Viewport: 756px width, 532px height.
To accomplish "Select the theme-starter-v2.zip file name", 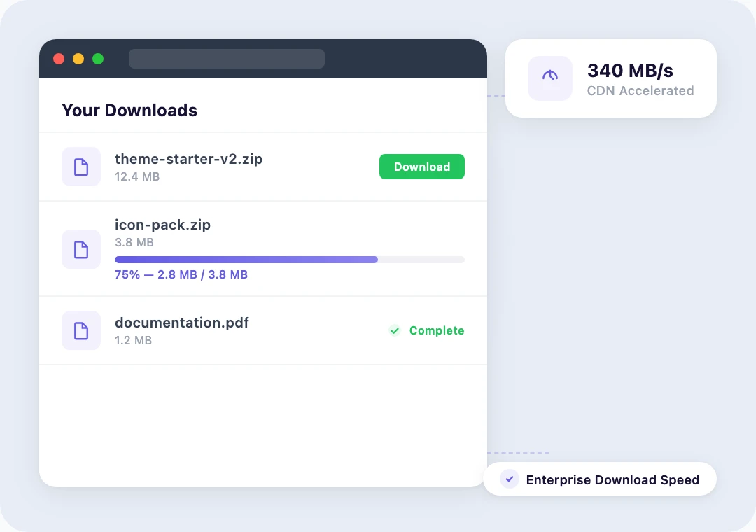I will pyautogui.click(x=188, y=159).
